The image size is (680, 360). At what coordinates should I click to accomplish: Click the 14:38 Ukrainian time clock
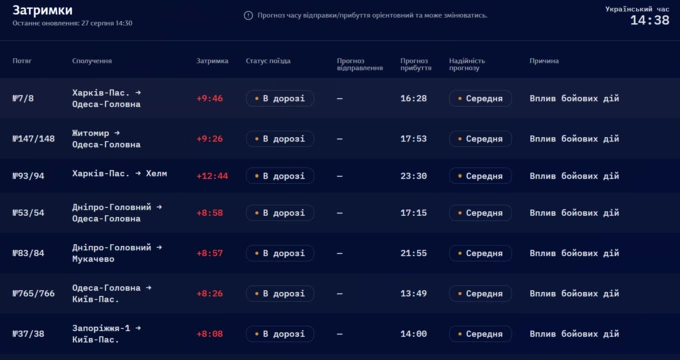[650, 20]
